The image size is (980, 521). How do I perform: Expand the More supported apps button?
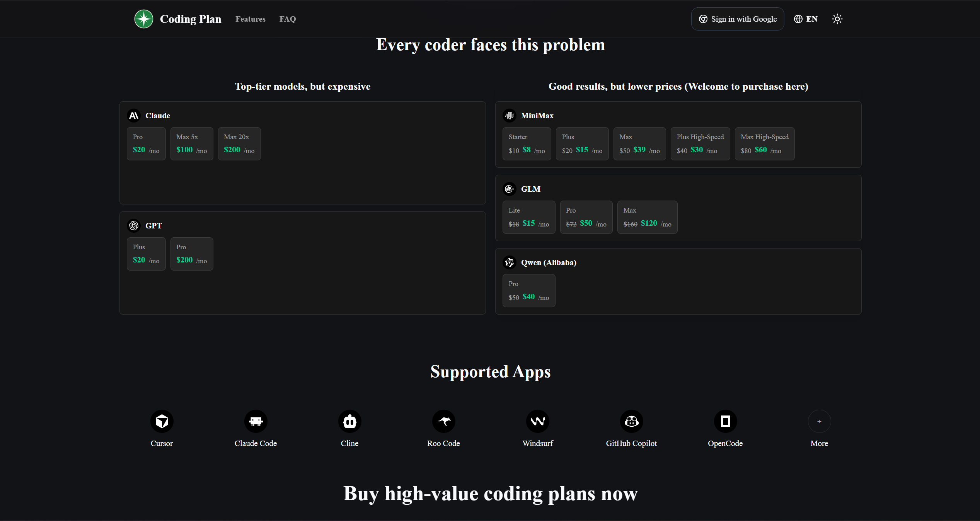pyautogui.click(x=819, y=421)
